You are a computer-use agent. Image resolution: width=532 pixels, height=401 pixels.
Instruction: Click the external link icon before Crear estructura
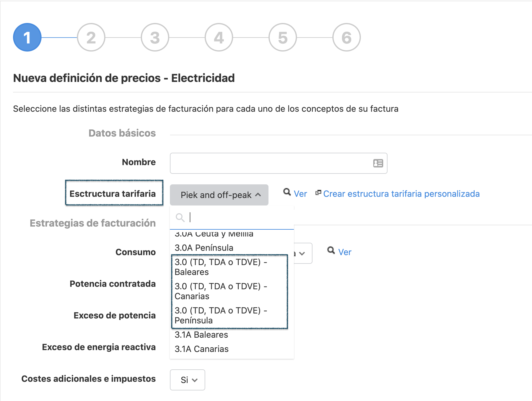pyautogui.click(x=318, y=193)
